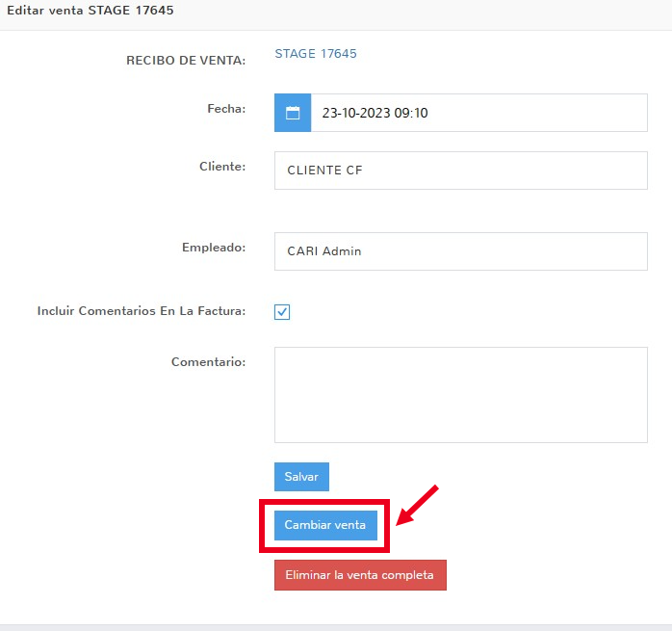Click Eliminar la venta completa button

coord(360,575)
